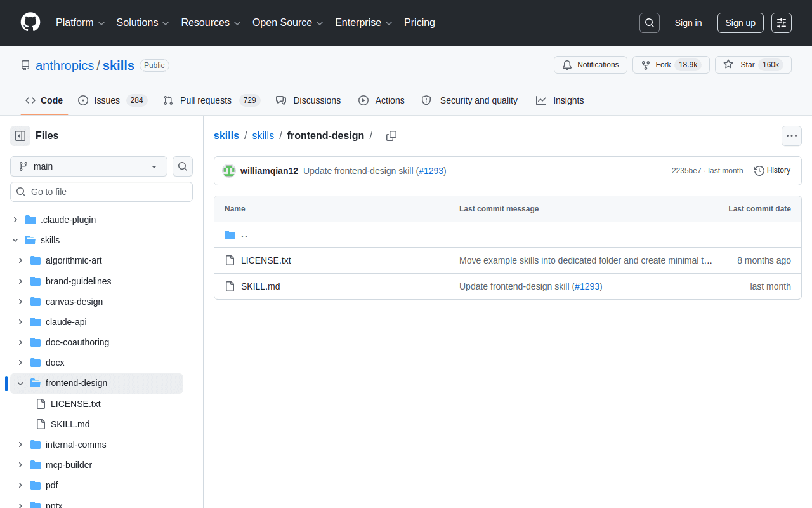This screenshot has width=812, height=508.
Task: Collapse the file tree panel icon
Action: [x=20, y=136]
